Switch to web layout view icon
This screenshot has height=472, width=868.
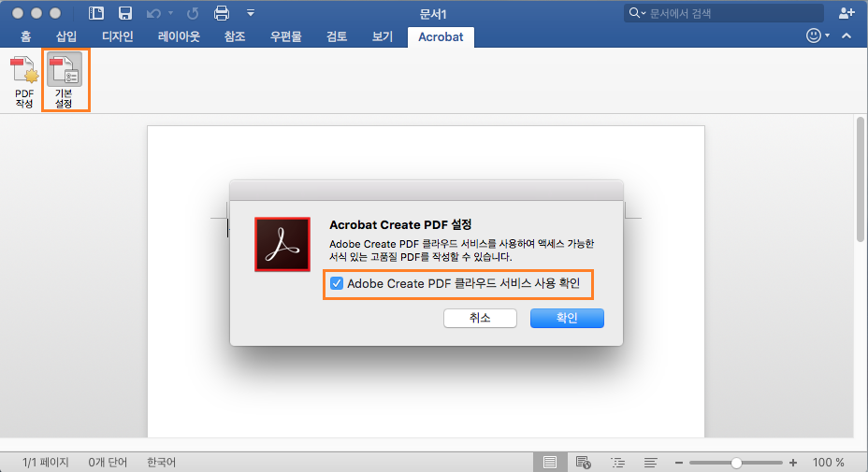[584, 462]
